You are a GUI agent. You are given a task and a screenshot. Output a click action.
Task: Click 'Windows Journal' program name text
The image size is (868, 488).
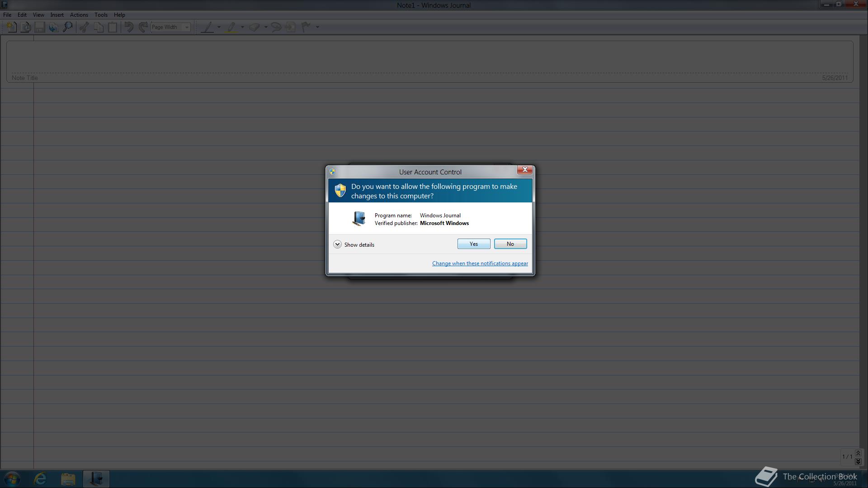click(440, 216)
